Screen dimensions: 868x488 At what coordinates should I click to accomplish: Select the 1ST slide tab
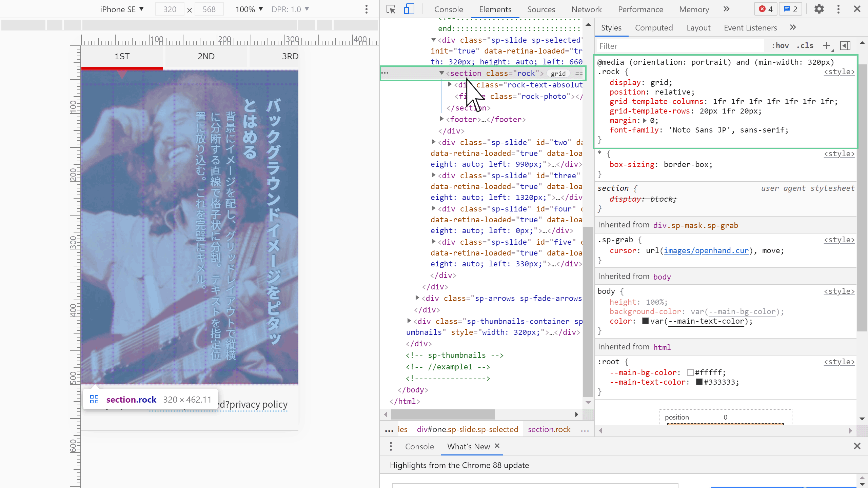tap(122, 56)
